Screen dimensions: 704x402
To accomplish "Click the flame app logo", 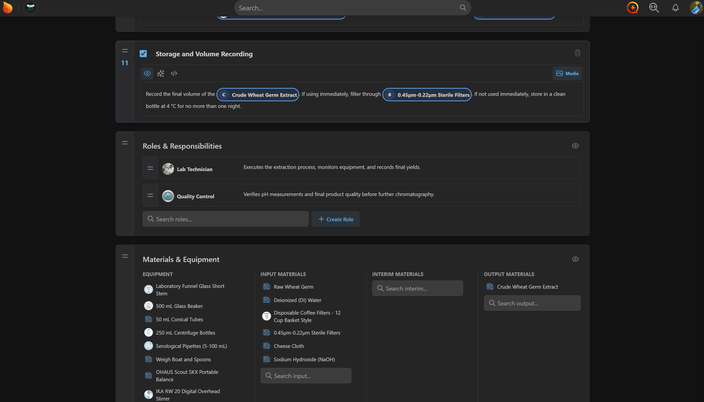I will (x=8, y=8).
